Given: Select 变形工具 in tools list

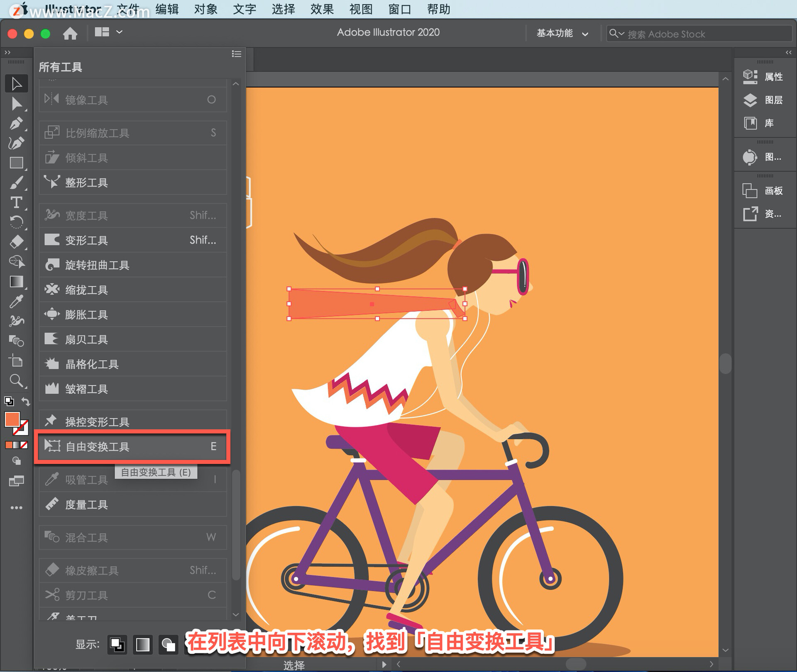Looking at the screenshot, I should pos(133,240).
